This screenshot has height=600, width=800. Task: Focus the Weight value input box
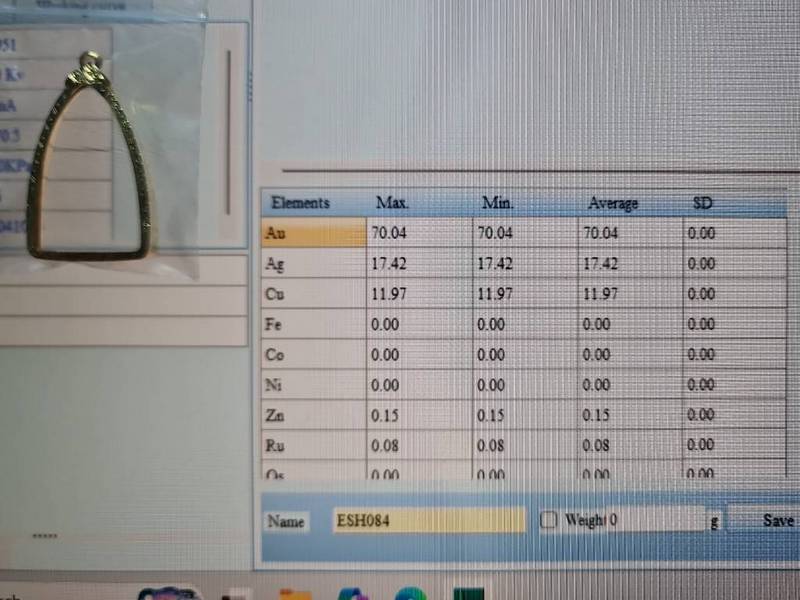655,520
